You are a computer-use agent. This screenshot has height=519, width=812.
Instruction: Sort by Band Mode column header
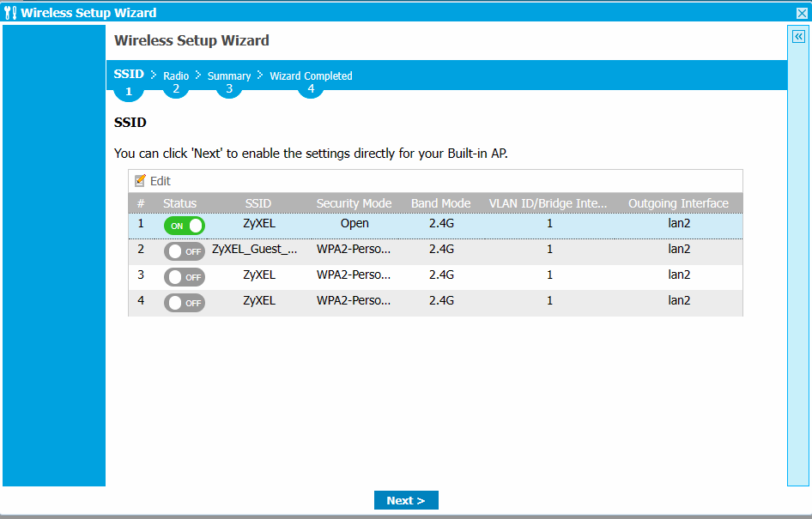point(440,203)
